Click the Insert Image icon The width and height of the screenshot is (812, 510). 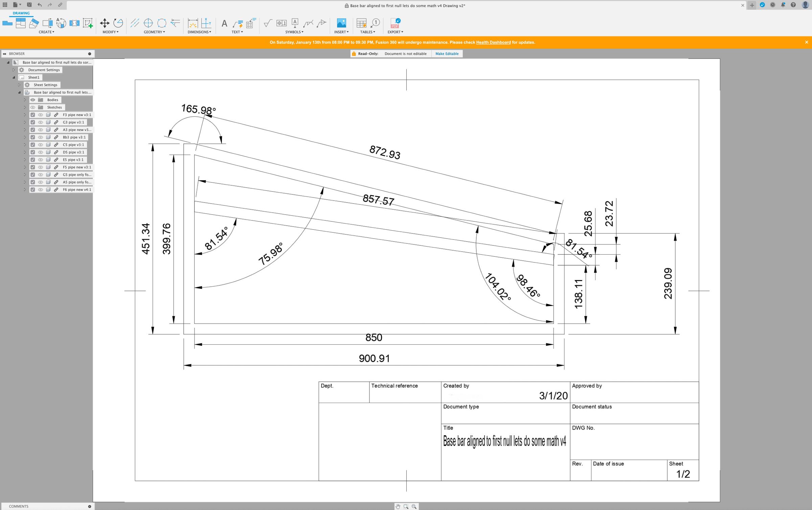coord(341,23)
